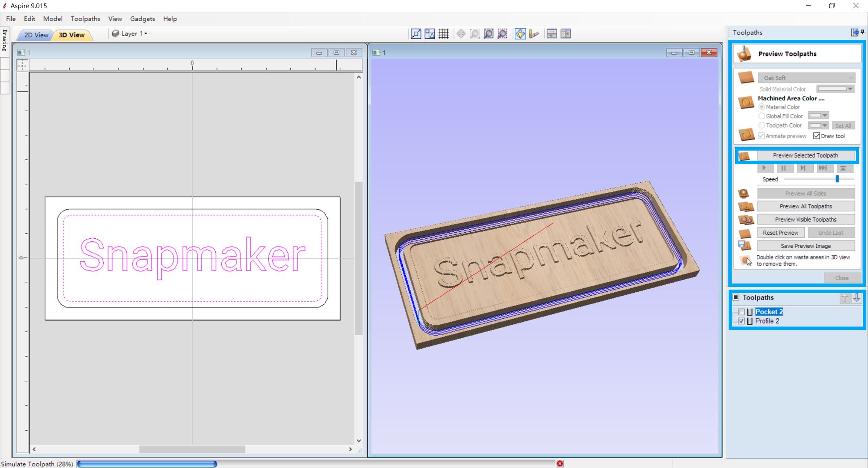
Task: Click the tile windows horizontally icon
Action: click(x=552, y=34)
